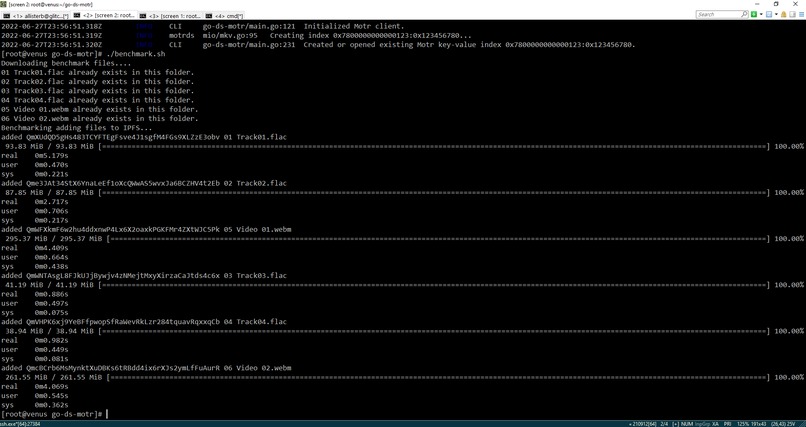Click the [+] new console status bar button

[675, 424]
